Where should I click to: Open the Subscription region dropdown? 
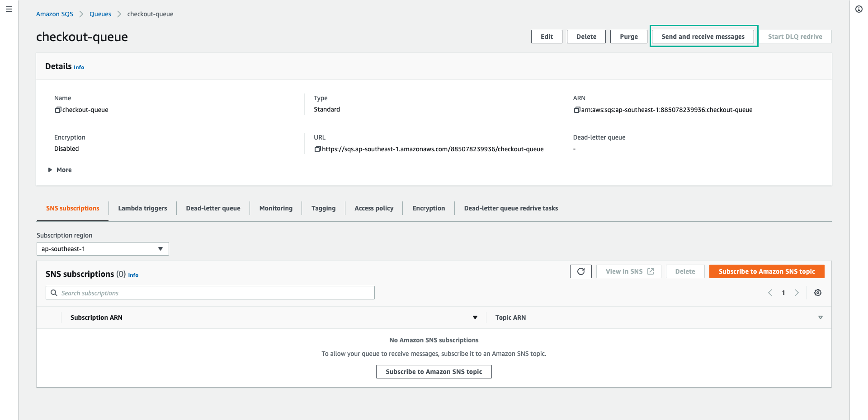coord(103,249)
